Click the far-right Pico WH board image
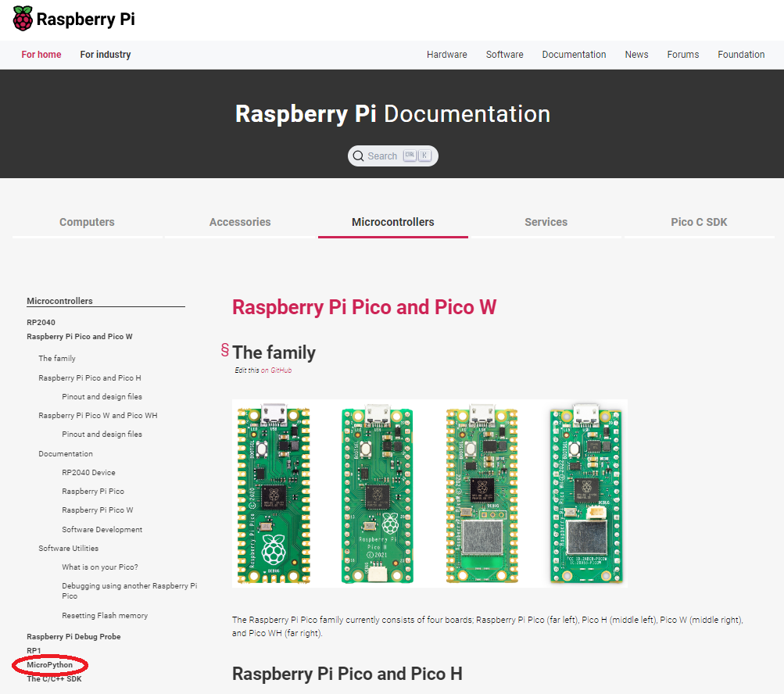 pos(587,494)
